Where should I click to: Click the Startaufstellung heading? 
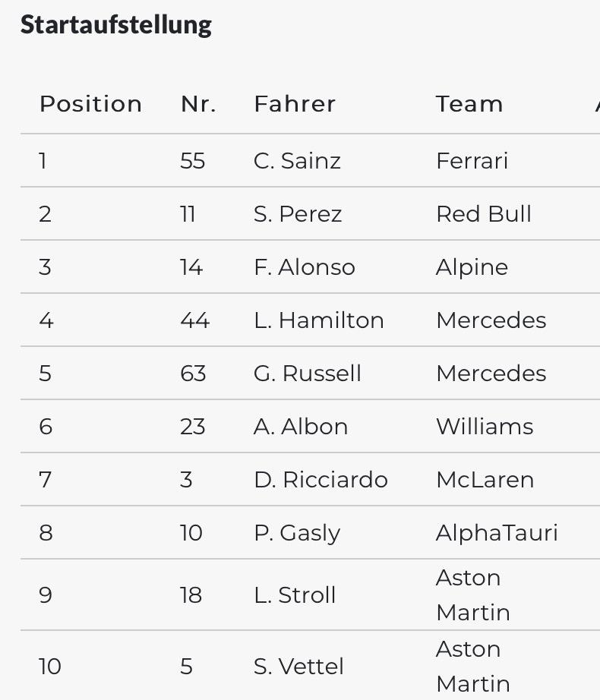pos(116,24)
